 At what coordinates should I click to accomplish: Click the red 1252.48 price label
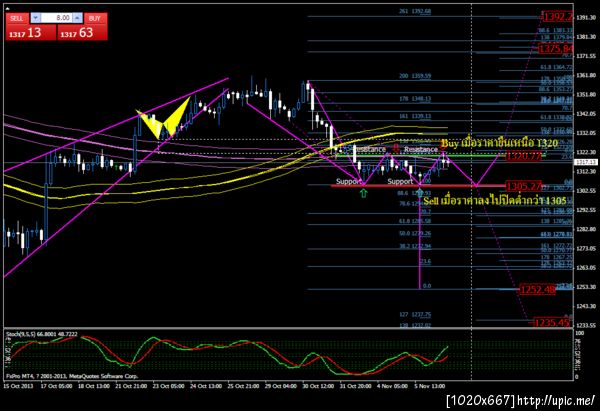tap(537, 290)
